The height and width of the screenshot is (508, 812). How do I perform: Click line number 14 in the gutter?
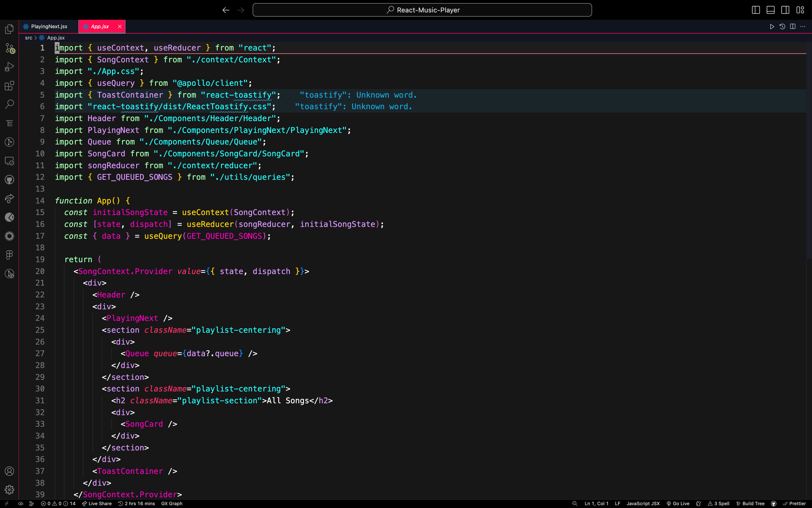pos(40,201)
